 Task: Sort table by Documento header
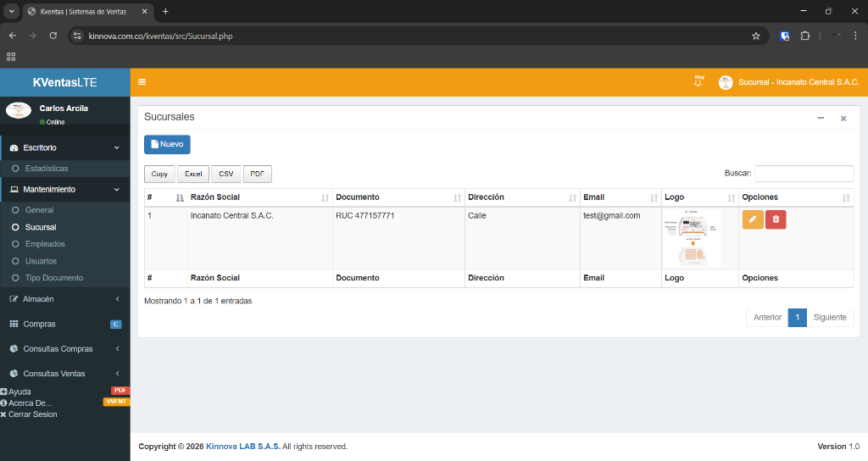398,197
